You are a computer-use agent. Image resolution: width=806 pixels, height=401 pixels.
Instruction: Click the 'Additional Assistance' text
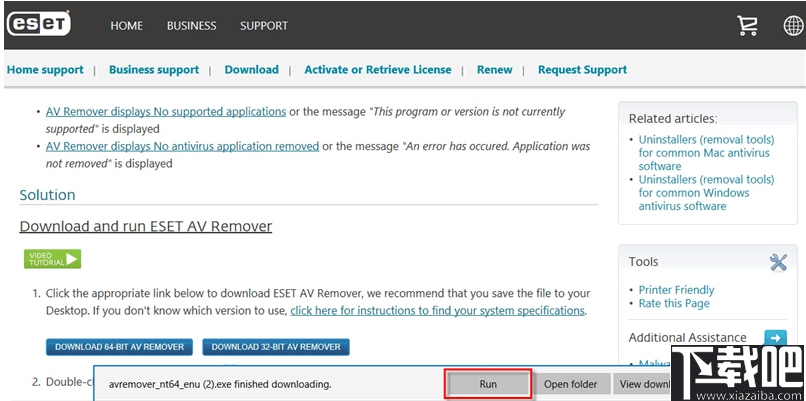(687, 338)
